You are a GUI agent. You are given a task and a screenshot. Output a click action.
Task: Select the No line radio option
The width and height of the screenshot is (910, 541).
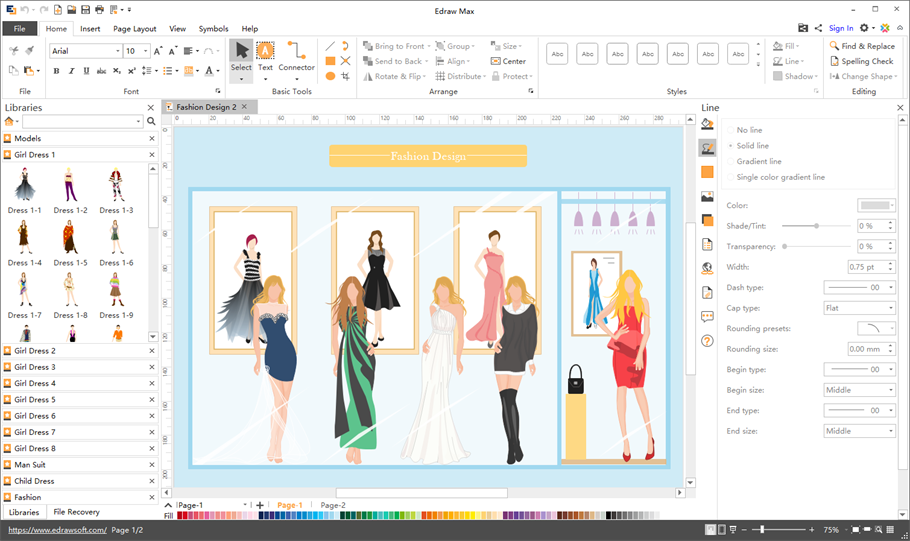point(749,130)
